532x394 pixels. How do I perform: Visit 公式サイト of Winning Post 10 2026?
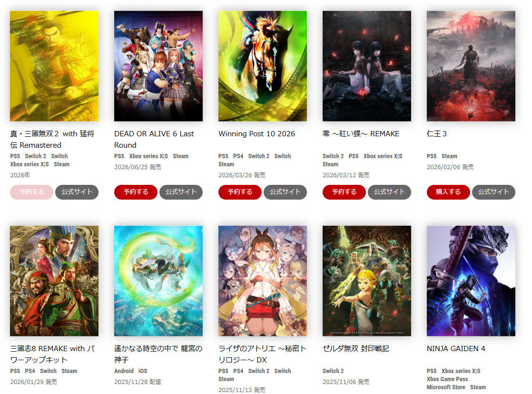(285, 192)
